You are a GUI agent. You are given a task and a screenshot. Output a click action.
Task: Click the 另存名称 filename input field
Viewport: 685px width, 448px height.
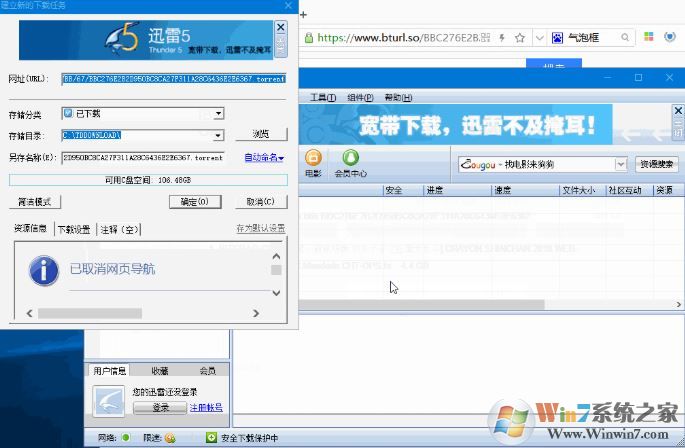point(143,158)
